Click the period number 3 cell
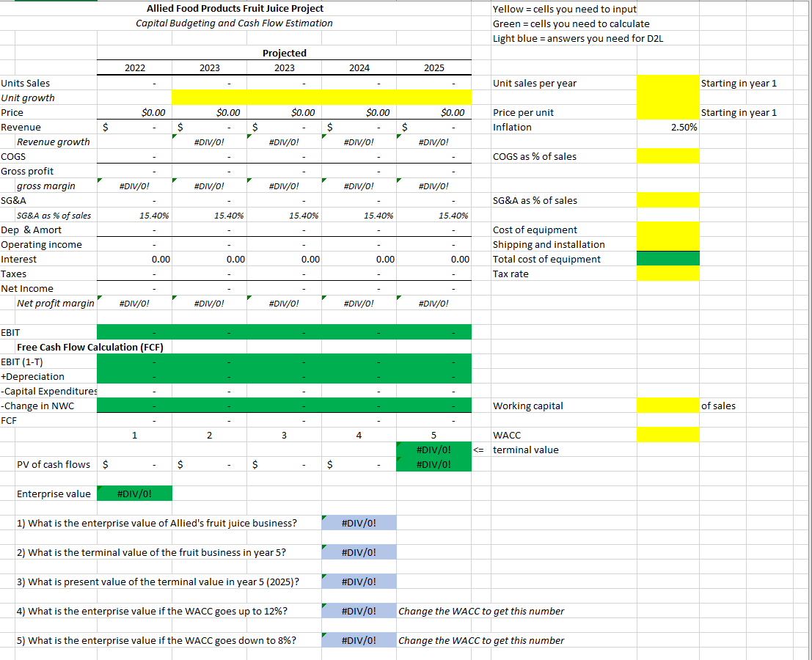This screenshot has height=660, width=812. [x=285, y=435]
